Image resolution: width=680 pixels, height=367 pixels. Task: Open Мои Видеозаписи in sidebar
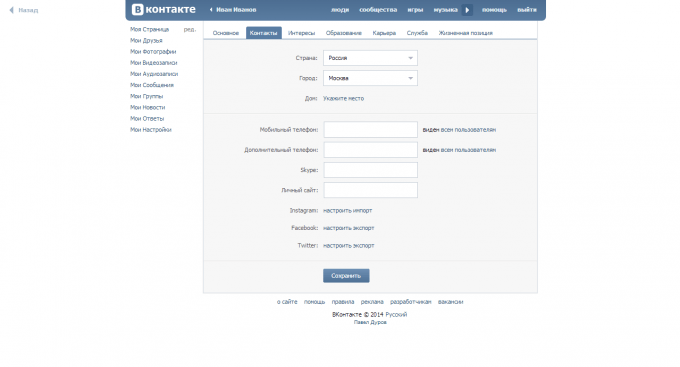pos(154,63)
